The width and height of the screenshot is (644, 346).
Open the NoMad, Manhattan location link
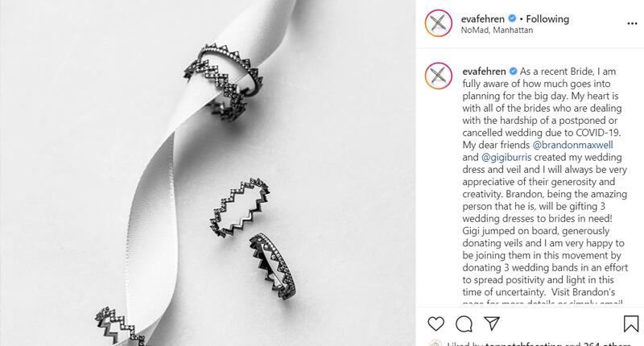(497, 31)
